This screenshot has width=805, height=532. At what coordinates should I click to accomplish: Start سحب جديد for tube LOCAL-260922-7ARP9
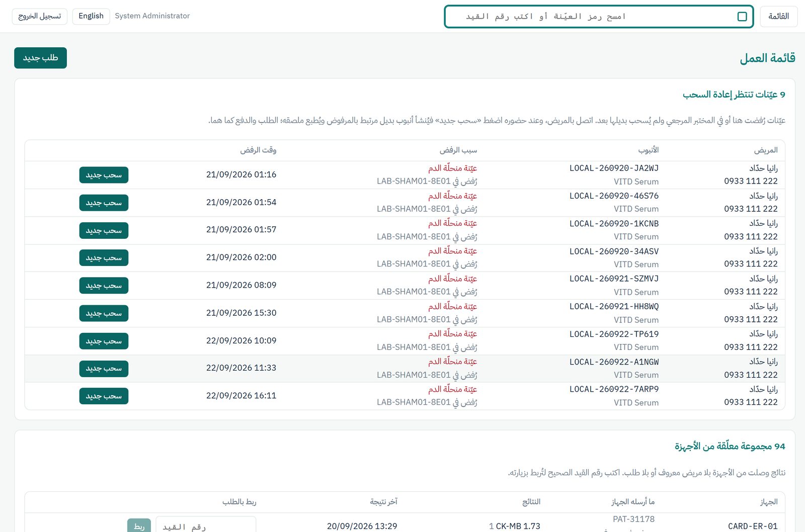[x=104, y=396]
